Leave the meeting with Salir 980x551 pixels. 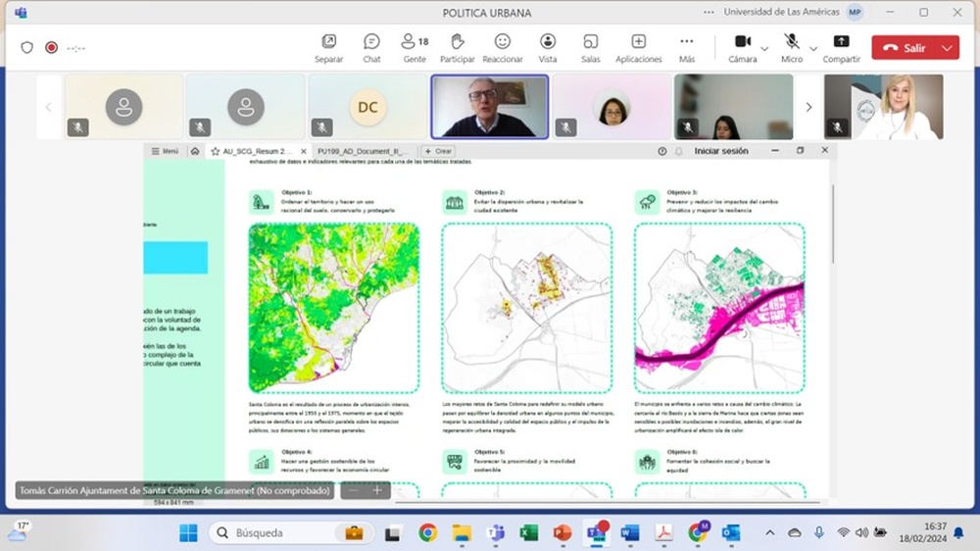904,47
